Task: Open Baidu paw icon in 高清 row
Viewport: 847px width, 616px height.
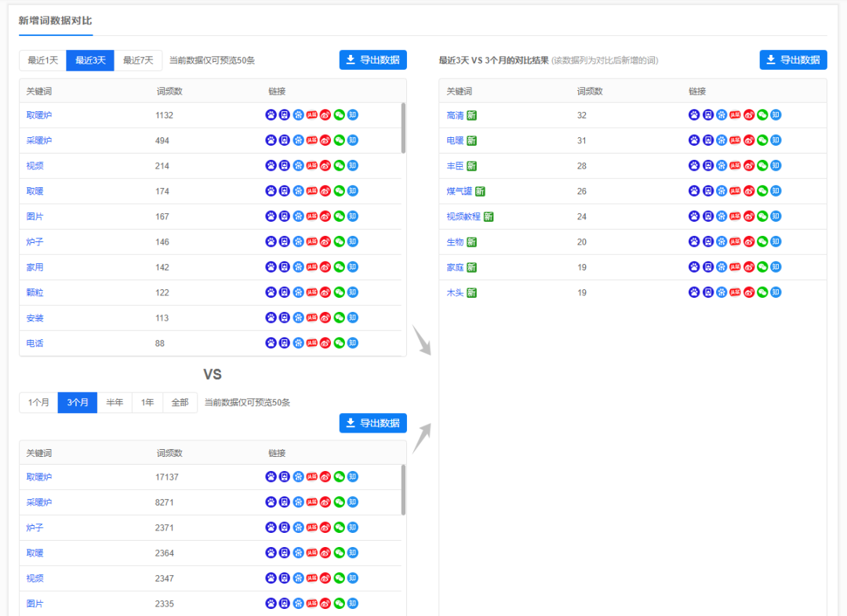Action: pos(694,115)
